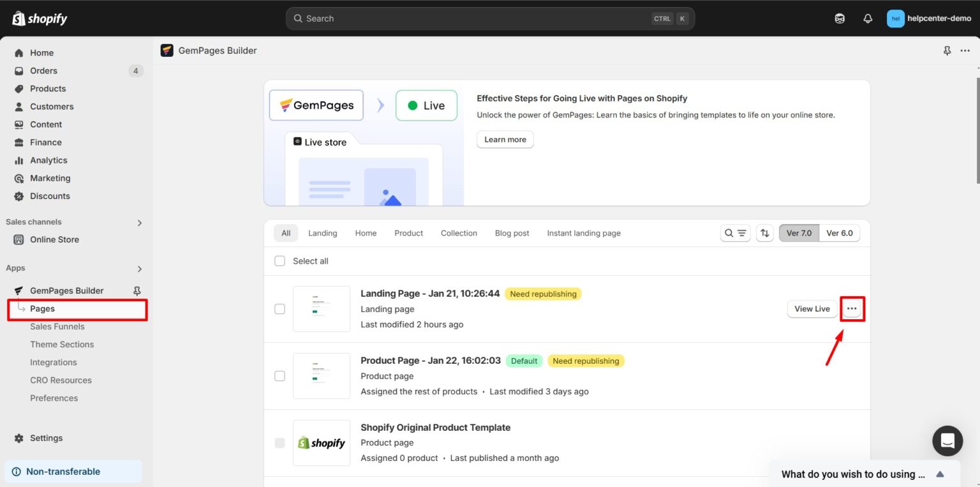980x487 pixels.
Task: Select the checkbox for Product Page - Jan 22
Action: click(x=279, y=375)
